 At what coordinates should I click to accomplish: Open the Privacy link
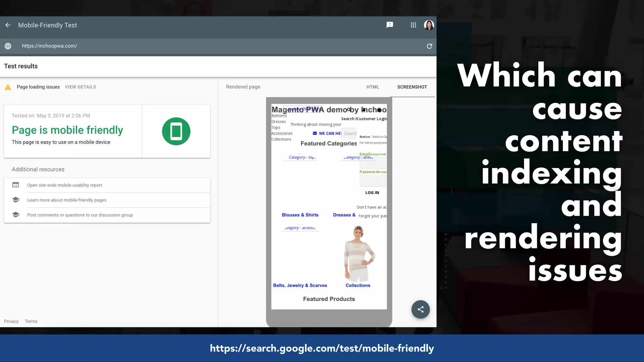[11, 321]
